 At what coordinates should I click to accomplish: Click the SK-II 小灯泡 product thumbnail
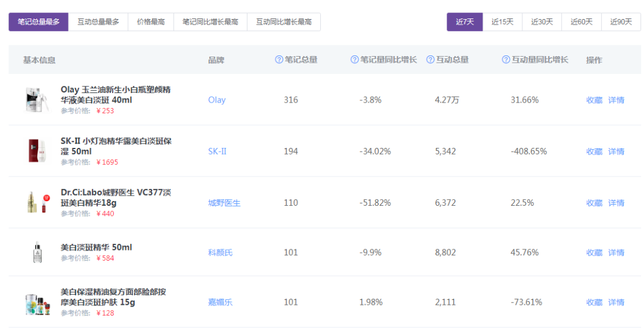coord(37,151)
